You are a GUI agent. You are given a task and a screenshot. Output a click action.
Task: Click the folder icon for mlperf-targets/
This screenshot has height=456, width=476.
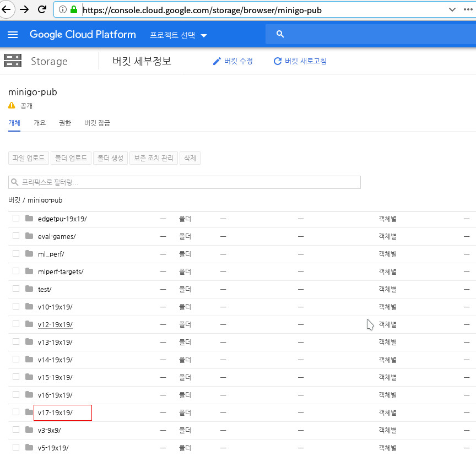tap(29, 272)
